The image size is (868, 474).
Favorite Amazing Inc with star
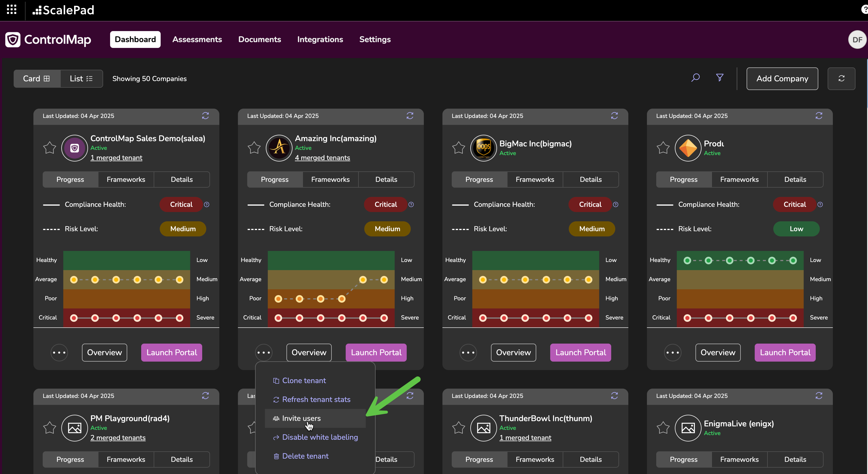point(254,148)
